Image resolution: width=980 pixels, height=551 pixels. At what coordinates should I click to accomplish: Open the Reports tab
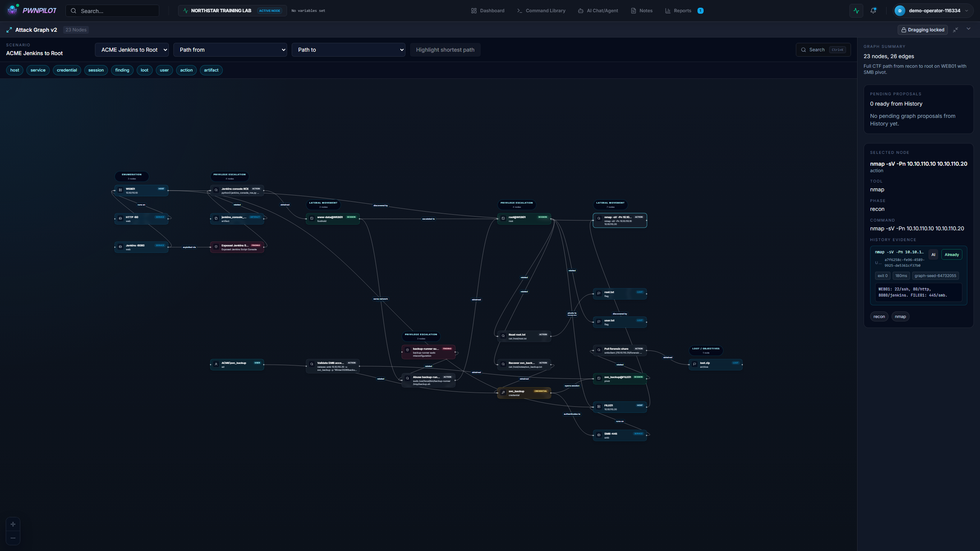point(684,11)
